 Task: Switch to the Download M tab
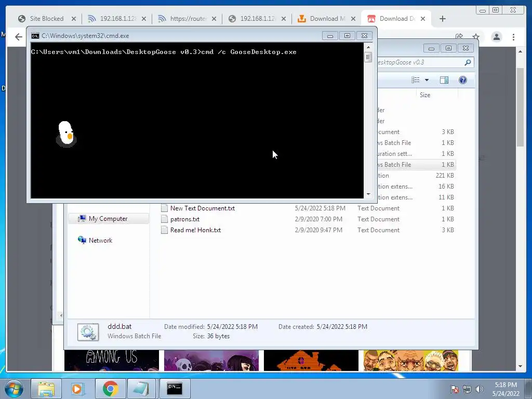click(327, 19)
